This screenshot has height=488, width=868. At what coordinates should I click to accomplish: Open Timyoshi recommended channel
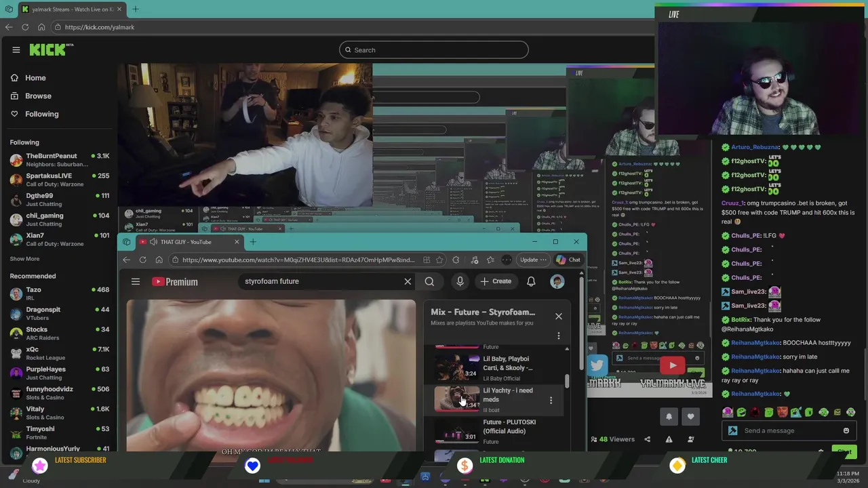[x=59, y=432]
